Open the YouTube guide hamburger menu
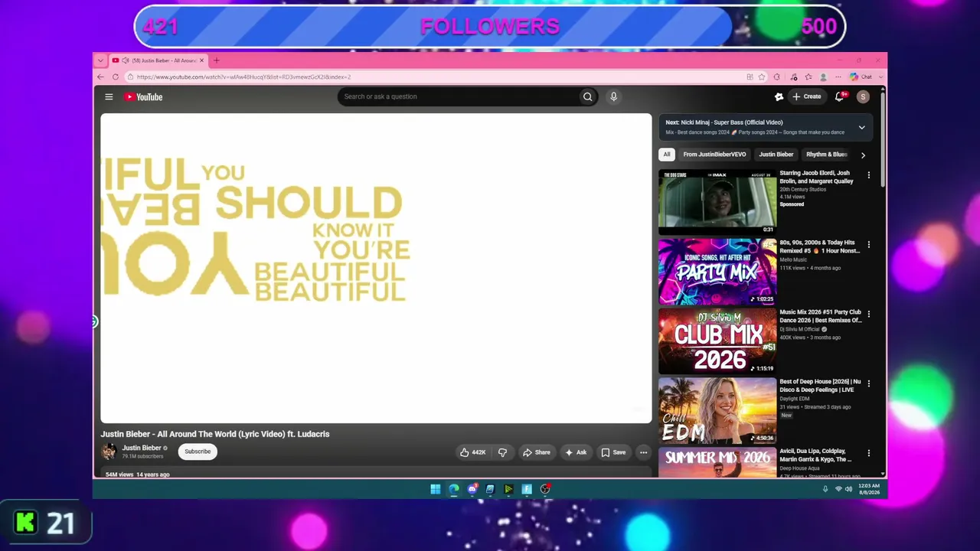This screenshot has height=551, width=980. click(109, 97)
